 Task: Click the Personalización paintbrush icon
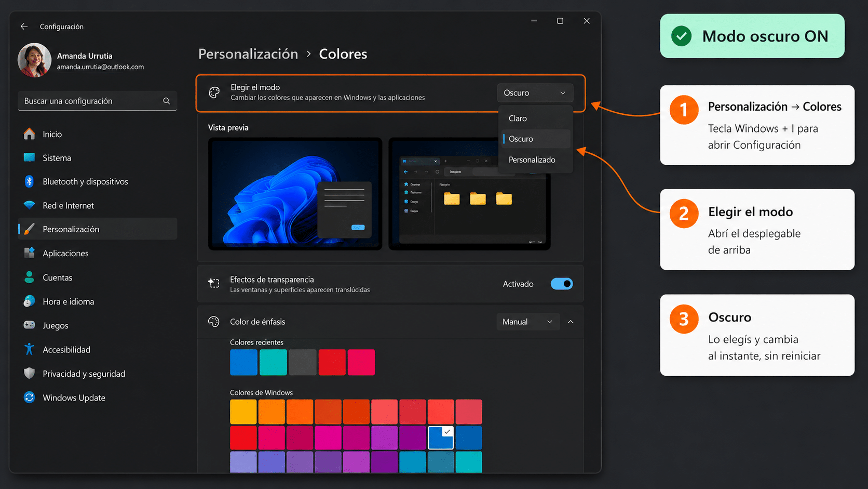[30, 229]
